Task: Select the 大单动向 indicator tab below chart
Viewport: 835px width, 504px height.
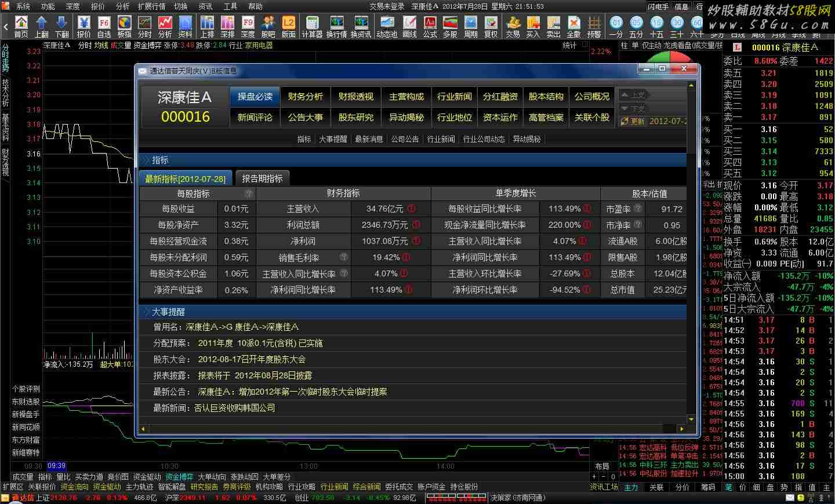Action: (x=212, y=477)
